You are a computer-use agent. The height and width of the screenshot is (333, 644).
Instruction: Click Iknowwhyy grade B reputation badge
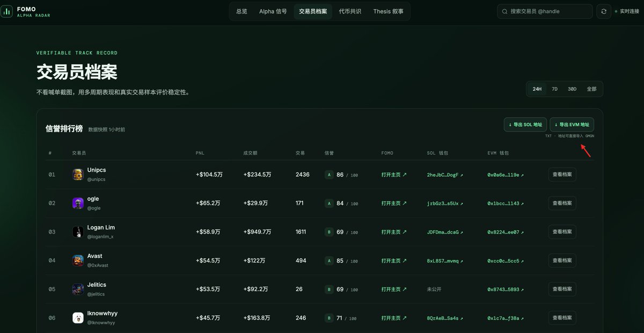[328, 318]
